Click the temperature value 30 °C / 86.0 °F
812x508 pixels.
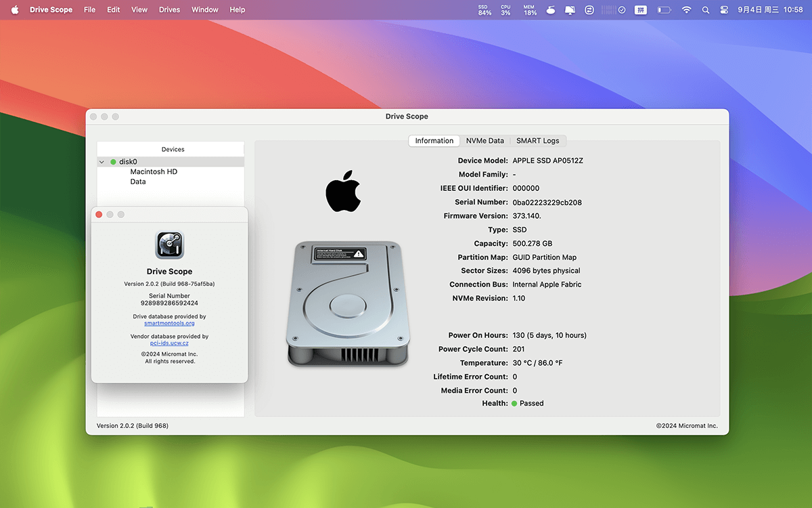(x=537, y=363)
